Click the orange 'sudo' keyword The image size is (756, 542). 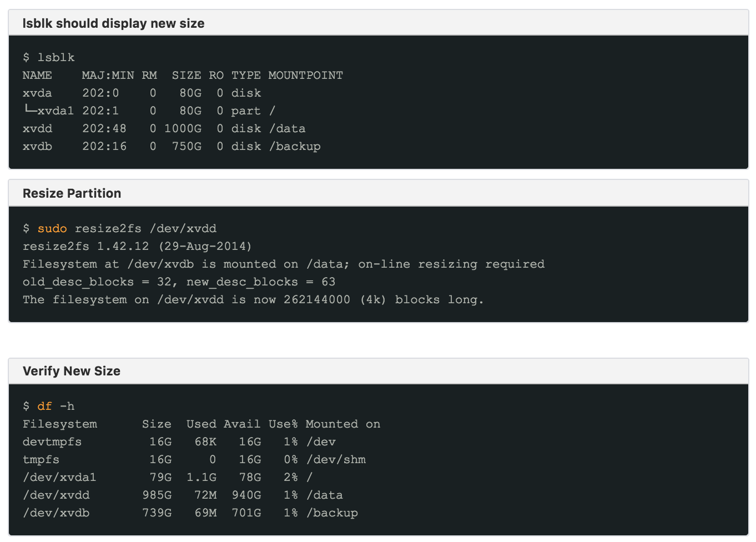click(x=52, y=228)
